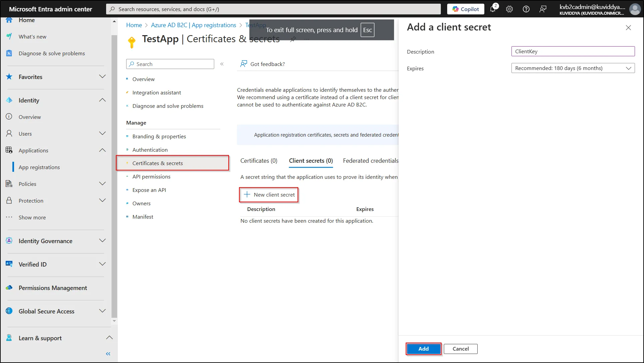Click the Users person icon
644x363 pixels.
click(9, 134)
